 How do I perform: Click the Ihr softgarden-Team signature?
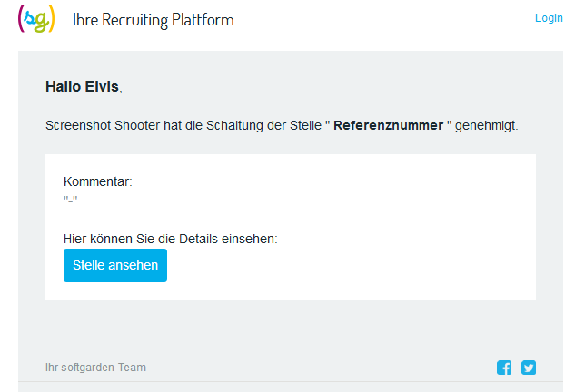point(95,367)
